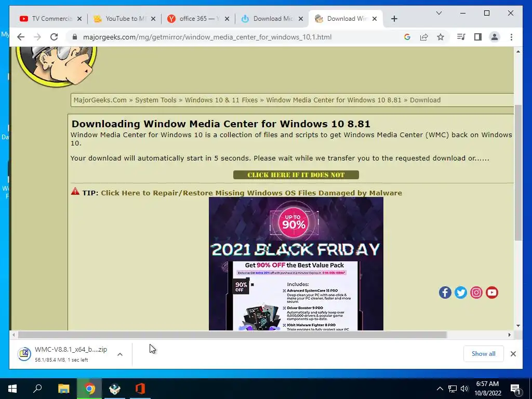Viewport: 532px width, 399px height.
Task: Click the scroll down arrow
Action: click(x=518, y=326)
